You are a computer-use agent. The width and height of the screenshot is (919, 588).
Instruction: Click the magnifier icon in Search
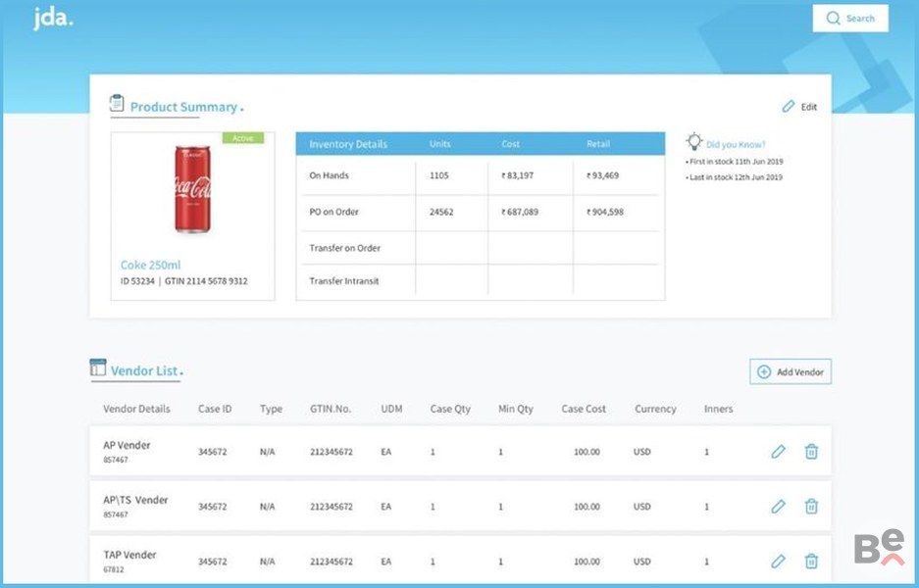(833, 19)
